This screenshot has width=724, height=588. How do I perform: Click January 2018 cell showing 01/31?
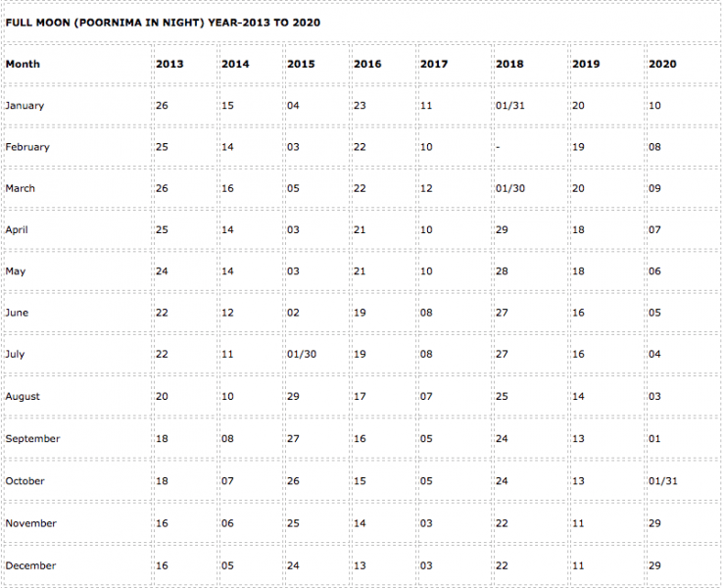[510, 105]
